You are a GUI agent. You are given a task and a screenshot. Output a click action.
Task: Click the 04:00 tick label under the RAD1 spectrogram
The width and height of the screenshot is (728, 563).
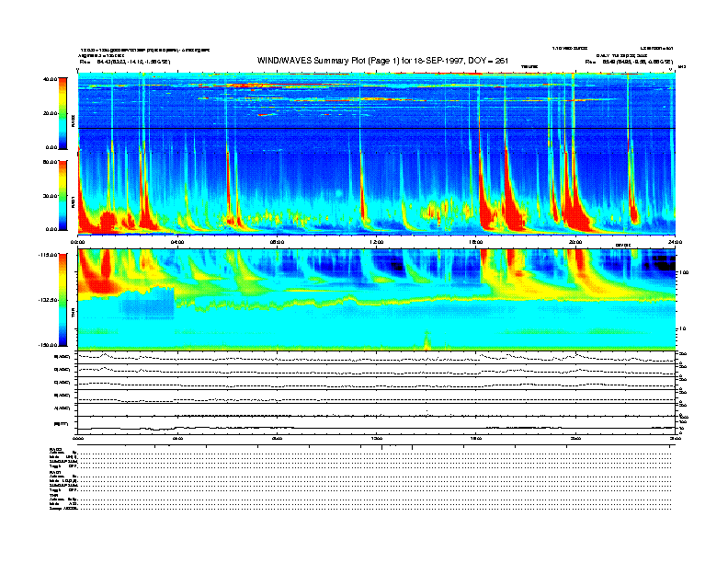[x=177, y=242]
